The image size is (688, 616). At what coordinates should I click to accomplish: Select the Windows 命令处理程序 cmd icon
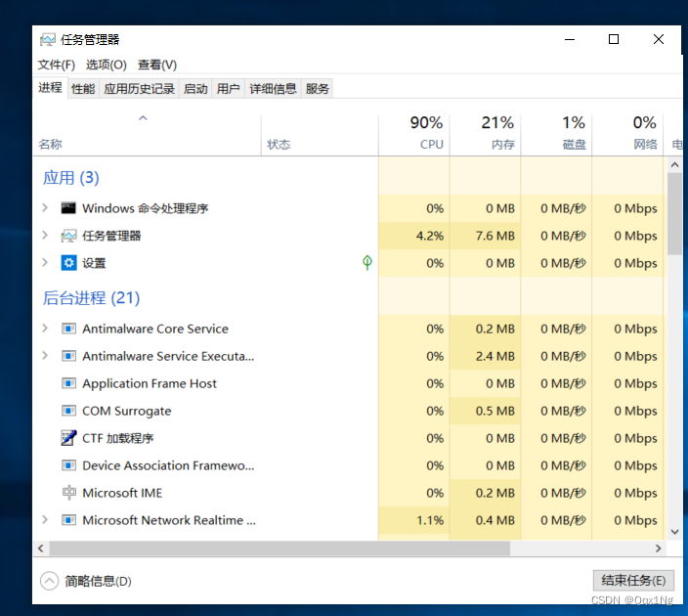click(x=68, y=208)
